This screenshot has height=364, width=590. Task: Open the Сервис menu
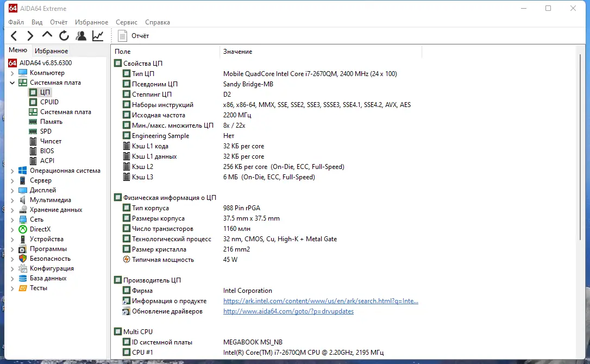coord(126,22)
